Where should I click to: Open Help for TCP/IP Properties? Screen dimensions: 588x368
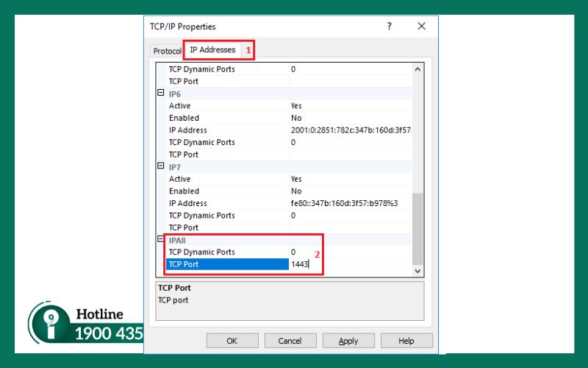(x=406, y=341)
